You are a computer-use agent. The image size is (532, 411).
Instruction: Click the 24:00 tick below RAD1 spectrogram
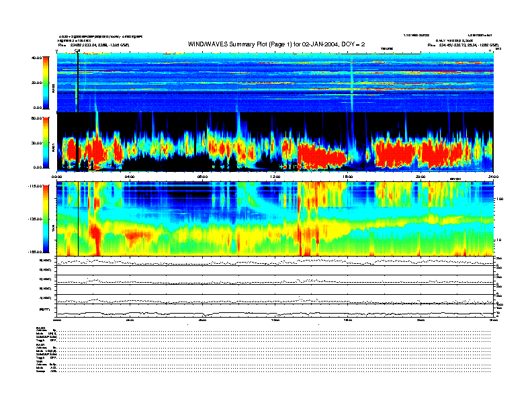[x=492, y=177]
